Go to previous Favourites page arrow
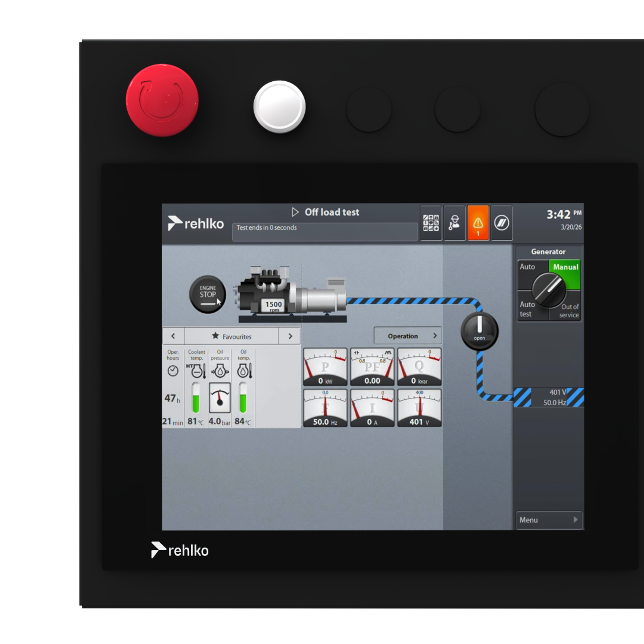The width and height of the screenshot is (644, 644). point(173,336)
